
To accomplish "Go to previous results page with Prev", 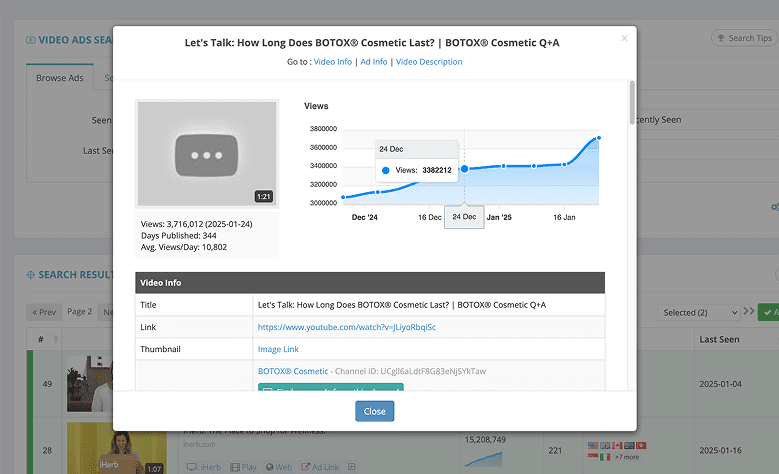I will point(43,312).
